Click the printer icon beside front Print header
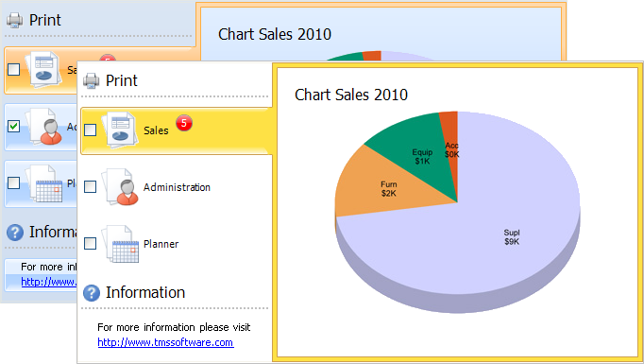The height and width of the screenshot is (364, 644). click(x=92, y=80)
